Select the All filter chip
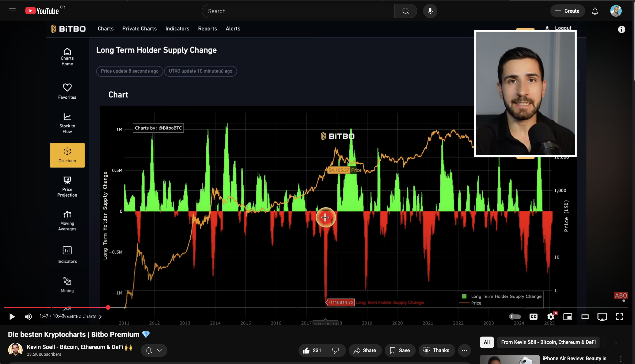 pos(486,342)
